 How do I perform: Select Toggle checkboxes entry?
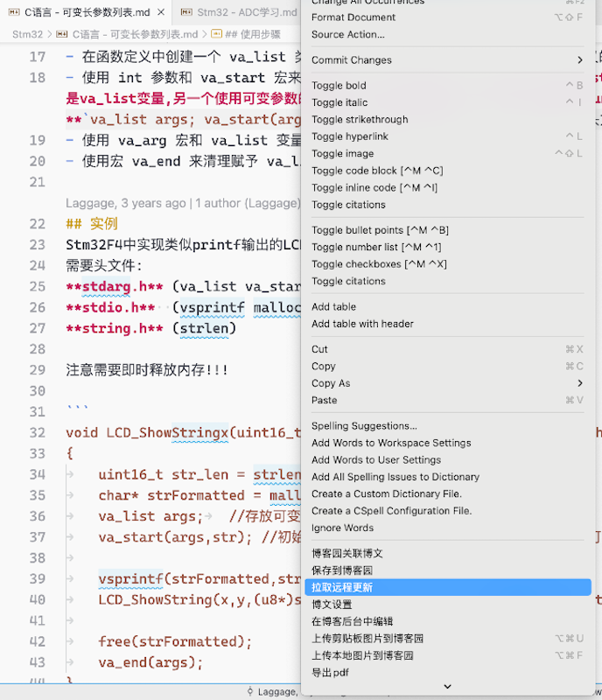[447, 264]
